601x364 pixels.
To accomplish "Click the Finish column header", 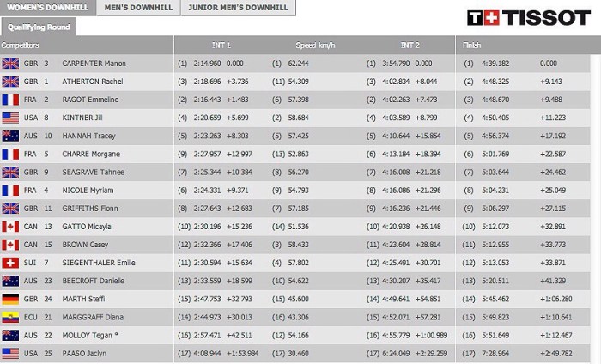I will point(472,45).
